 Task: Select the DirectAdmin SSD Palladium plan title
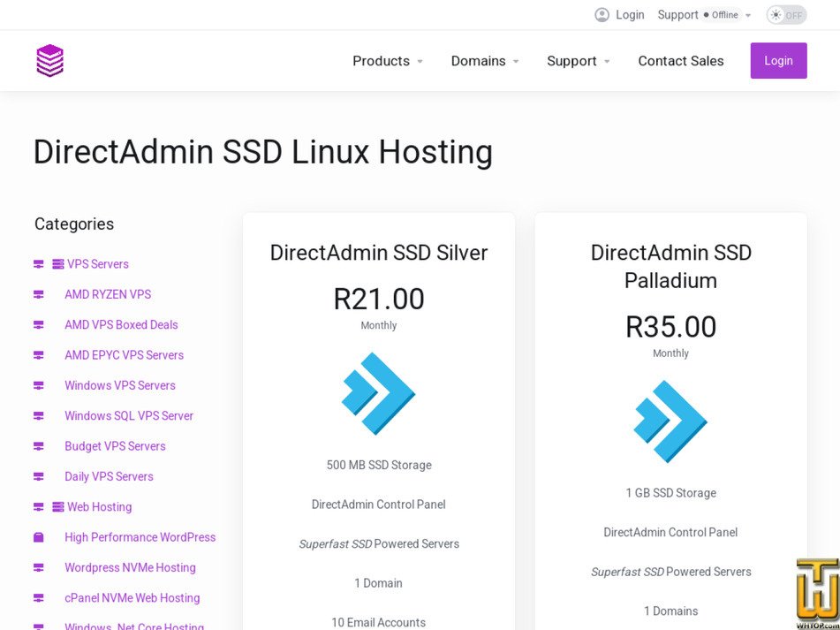(670, 266)
